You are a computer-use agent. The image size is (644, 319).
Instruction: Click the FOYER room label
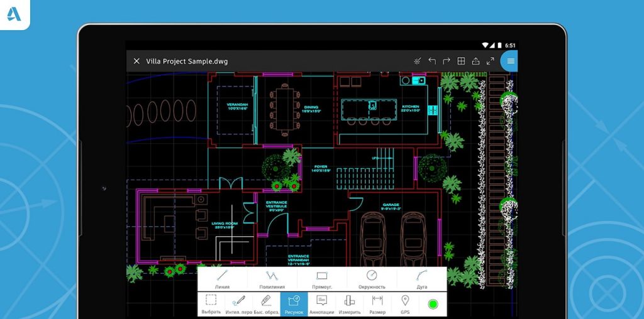321,168
